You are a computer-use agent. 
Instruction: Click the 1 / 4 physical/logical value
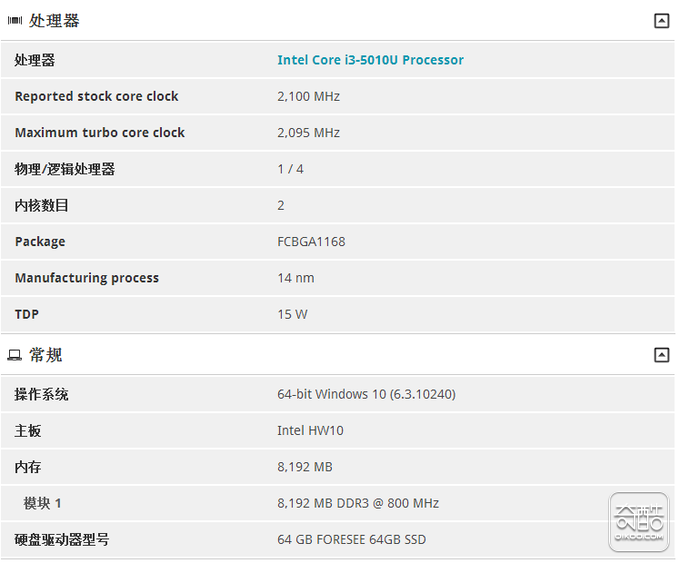(x=290, y=169)
